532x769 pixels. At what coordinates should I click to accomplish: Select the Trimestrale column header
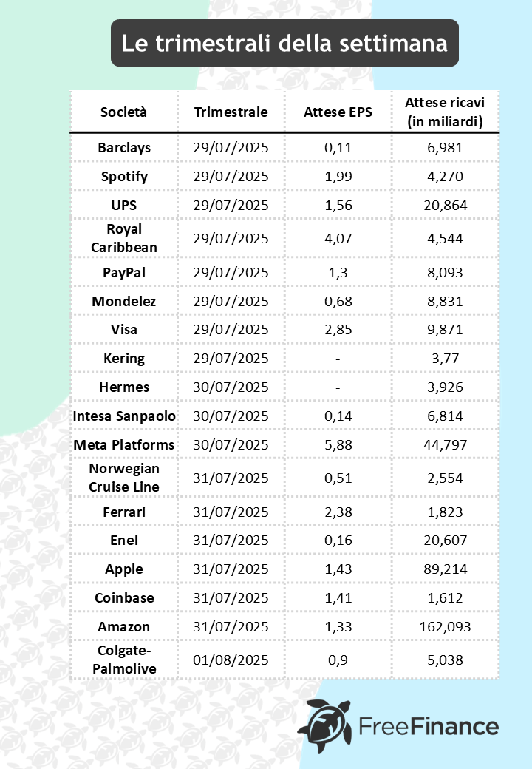pyautogui.click(x=231, y=112)
